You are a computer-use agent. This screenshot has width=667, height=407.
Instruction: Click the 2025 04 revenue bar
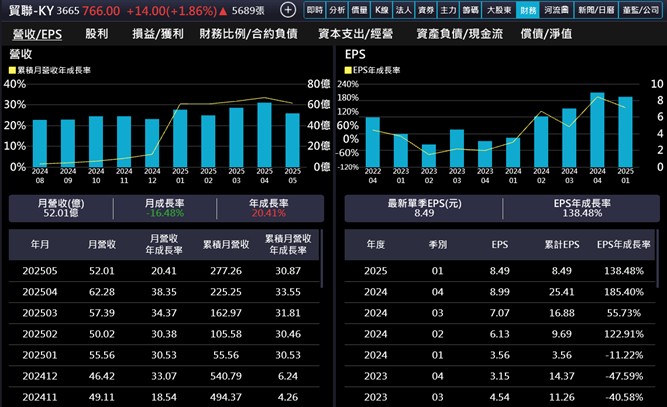[x=265, y=135]
